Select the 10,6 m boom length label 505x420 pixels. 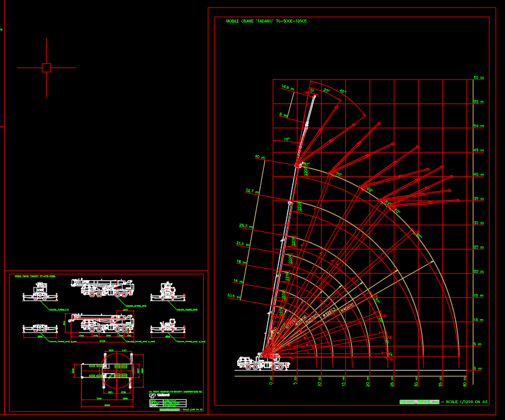coord(234,296)
